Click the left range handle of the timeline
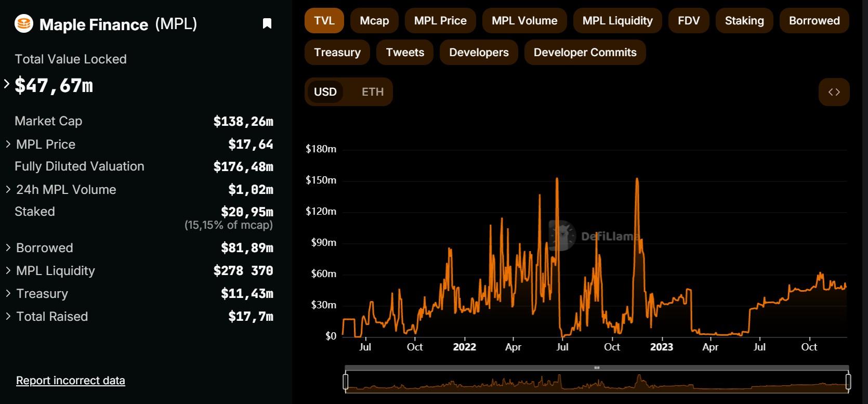This screenshot has width=868, height=404. (x=346, y=382)
